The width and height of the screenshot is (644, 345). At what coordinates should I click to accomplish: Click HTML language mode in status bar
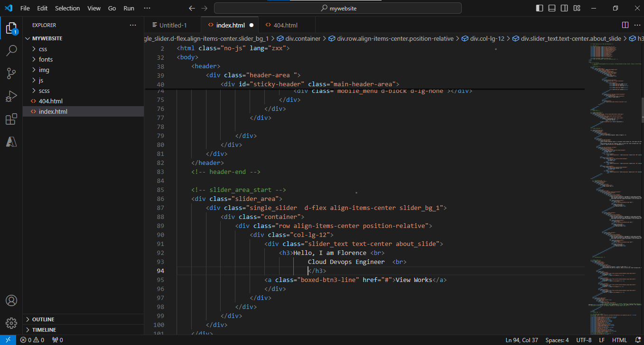619,340
